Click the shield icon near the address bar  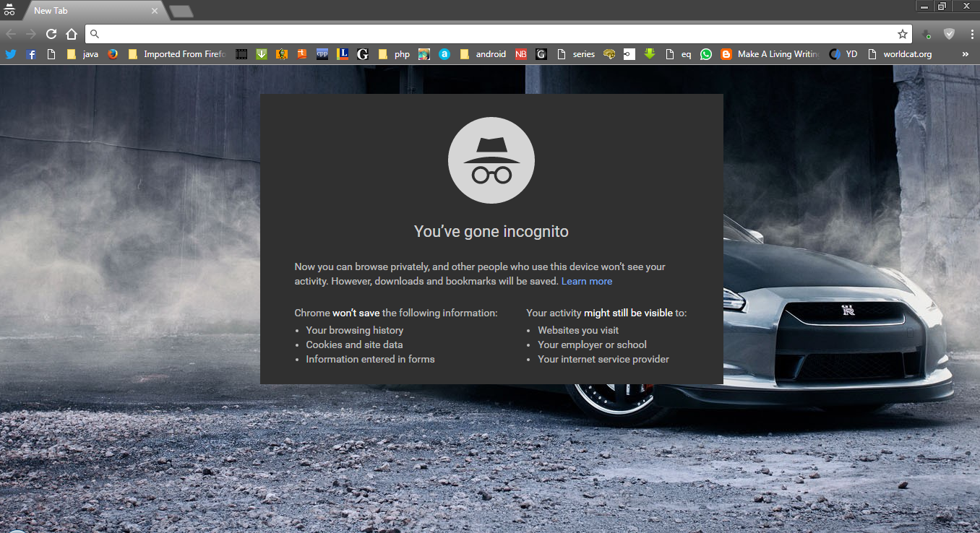[x=949, y=33]
